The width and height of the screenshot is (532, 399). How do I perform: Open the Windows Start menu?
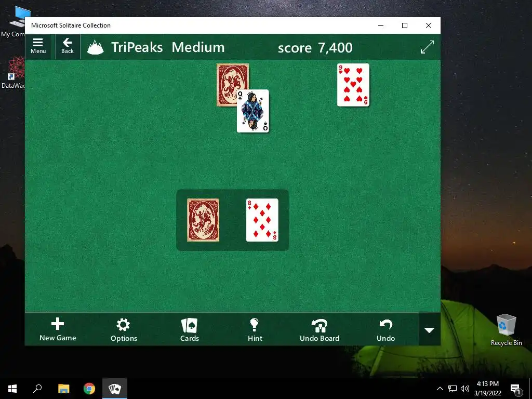(12, 389)
